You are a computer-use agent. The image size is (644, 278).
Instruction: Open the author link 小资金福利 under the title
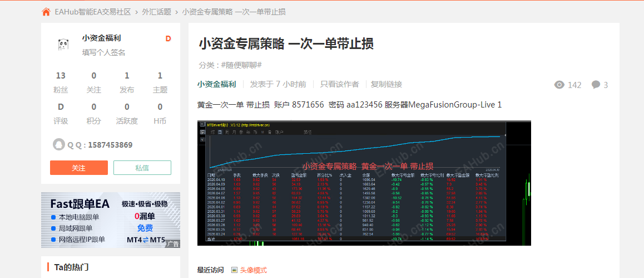click(216, 84)
